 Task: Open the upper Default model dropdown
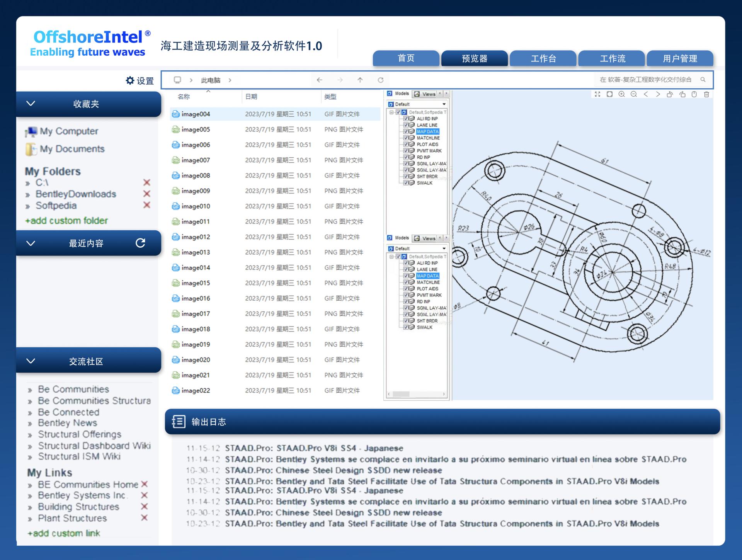[444, 104]
